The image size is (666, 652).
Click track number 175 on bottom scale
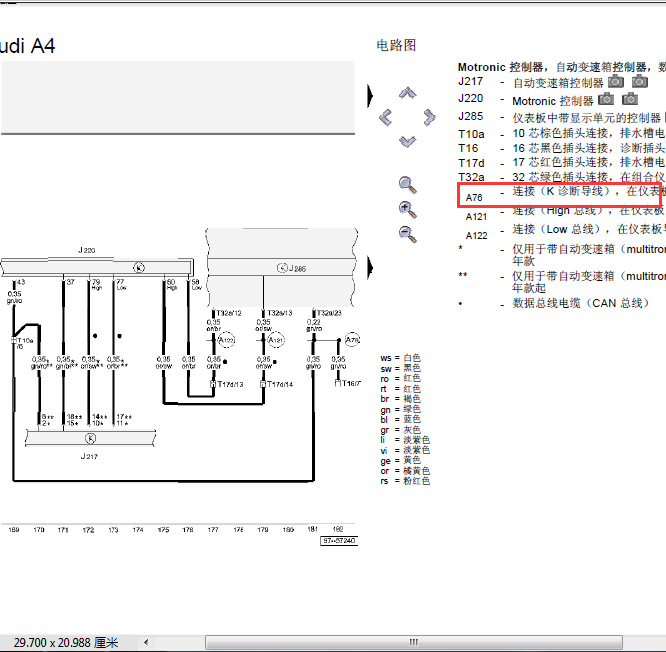[x=163, y=530]
